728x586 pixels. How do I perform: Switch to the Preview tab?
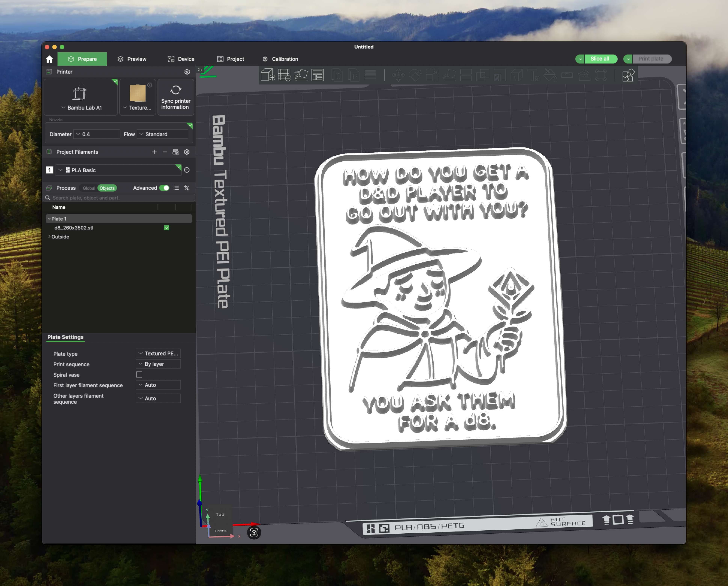[x=132, y=59]
